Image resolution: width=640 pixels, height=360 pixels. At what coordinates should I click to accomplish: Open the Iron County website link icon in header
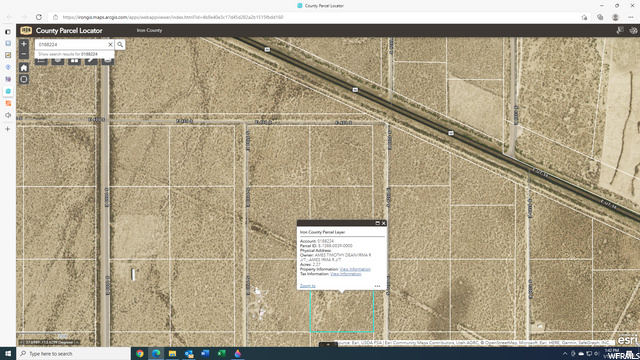(x=633, y=30)
